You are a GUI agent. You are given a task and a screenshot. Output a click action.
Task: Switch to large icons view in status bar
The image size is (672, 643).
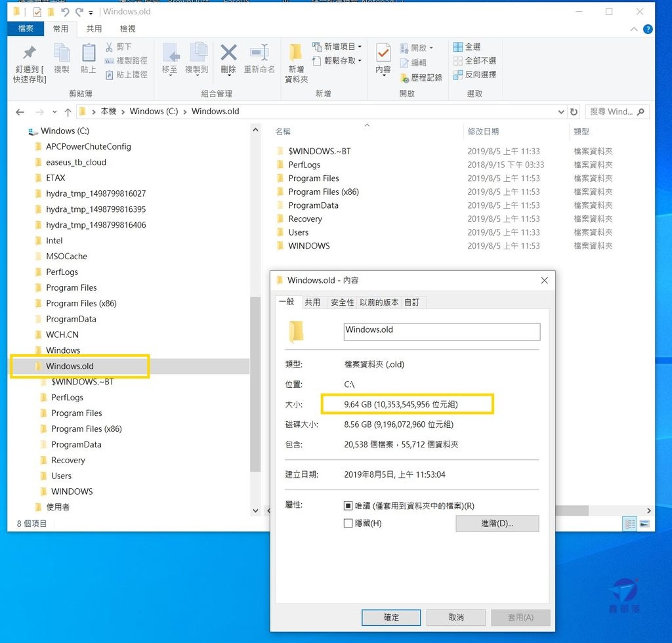coord(644,524)
